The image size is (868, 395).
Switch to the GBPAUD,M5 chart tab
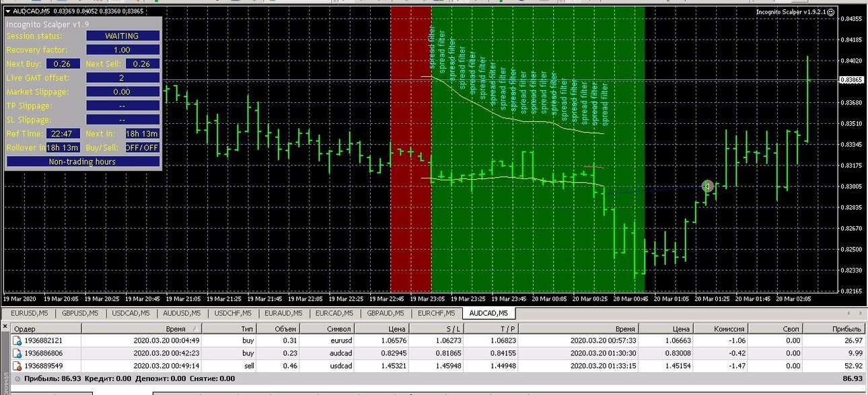(x=386, y=313)
